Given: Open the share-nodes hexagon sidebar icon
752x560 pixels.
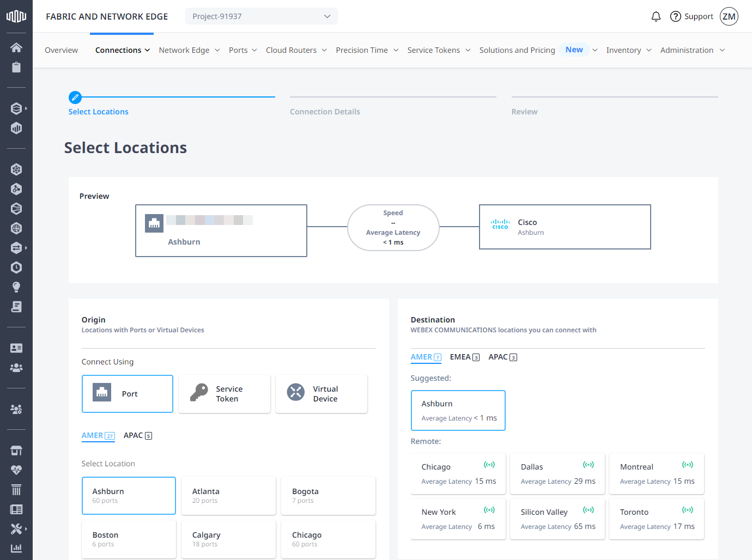Looking at the screenshot, I should 16,189.
